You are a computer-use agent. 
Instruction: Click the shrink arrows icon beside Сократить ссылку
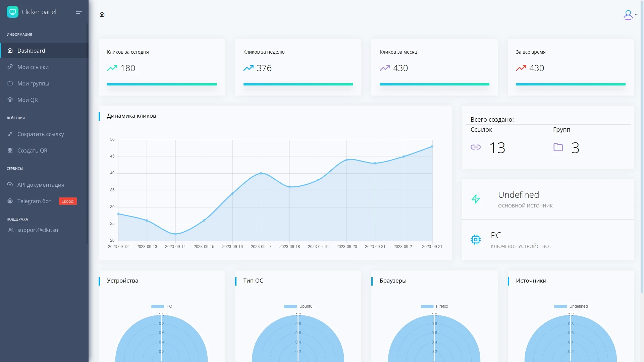[10, 134]
